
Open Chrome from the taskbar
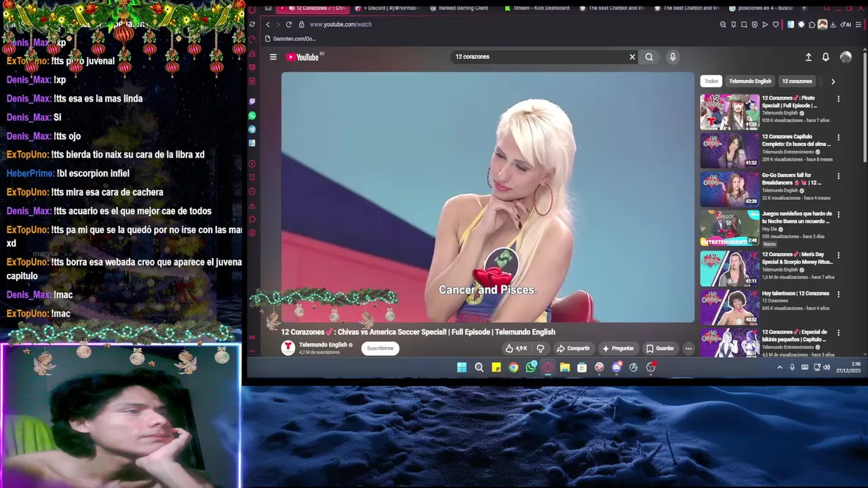pos(513,367)
